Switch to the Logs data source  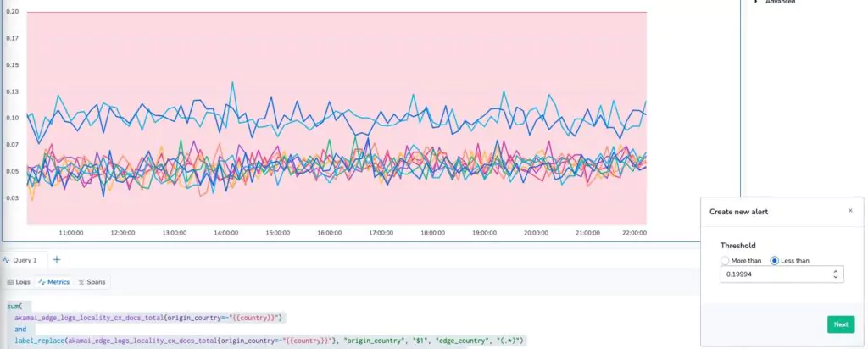point(19,282)
